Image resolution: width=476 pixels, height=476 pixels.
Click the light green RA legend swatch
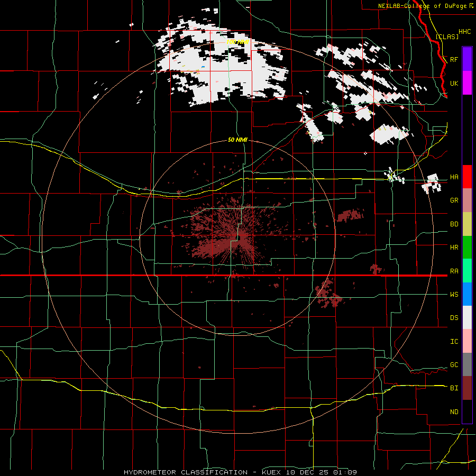tap(467, 271)
